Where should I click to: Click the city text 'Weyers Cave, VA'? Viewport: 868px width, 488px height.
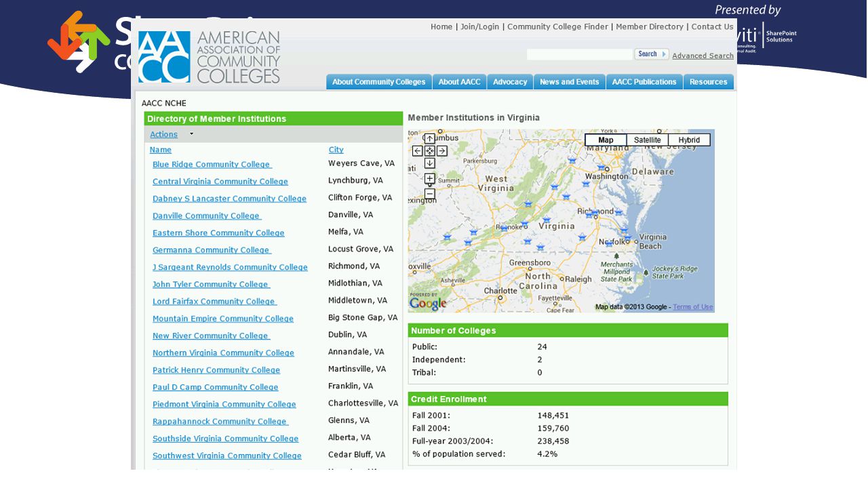click(x=361, y=163)
